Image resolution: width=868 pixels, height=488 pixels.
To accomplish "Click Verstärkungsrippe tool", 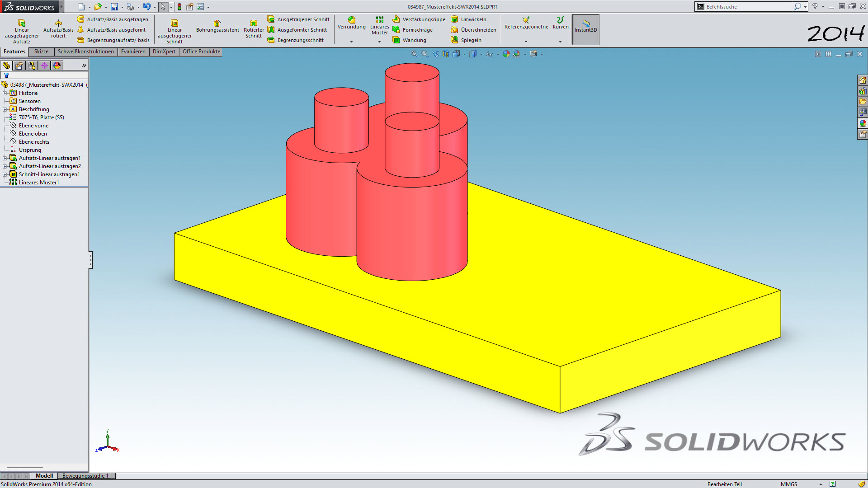I will [419, 19].
